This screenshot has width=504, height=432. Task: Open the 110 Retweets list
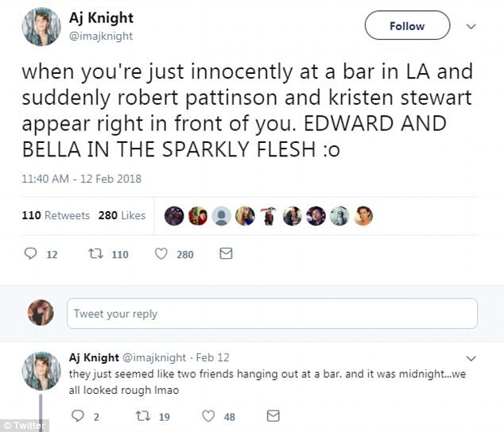[56, 215]
